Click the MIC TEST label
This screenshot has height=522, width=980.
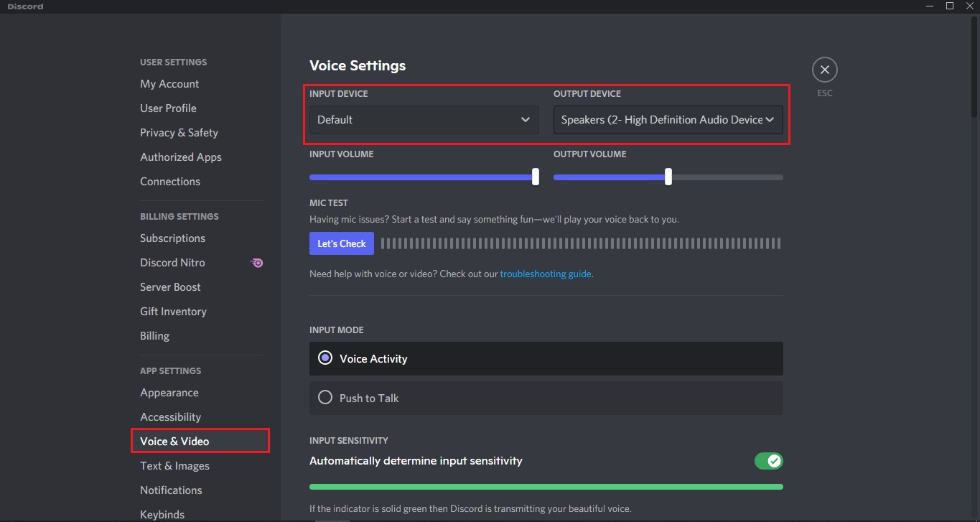[x=329, y=203]
